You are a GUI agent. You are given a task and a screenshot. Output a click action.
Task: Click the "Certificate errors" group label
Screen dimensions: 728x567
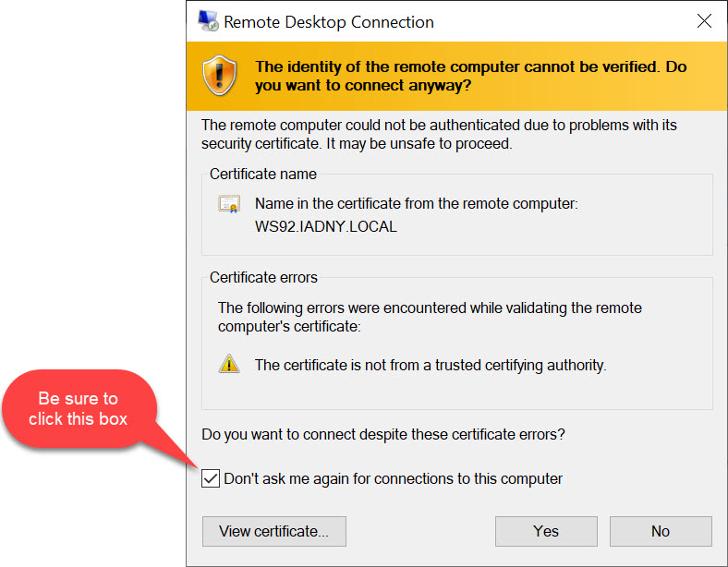[x=263, y=277]
